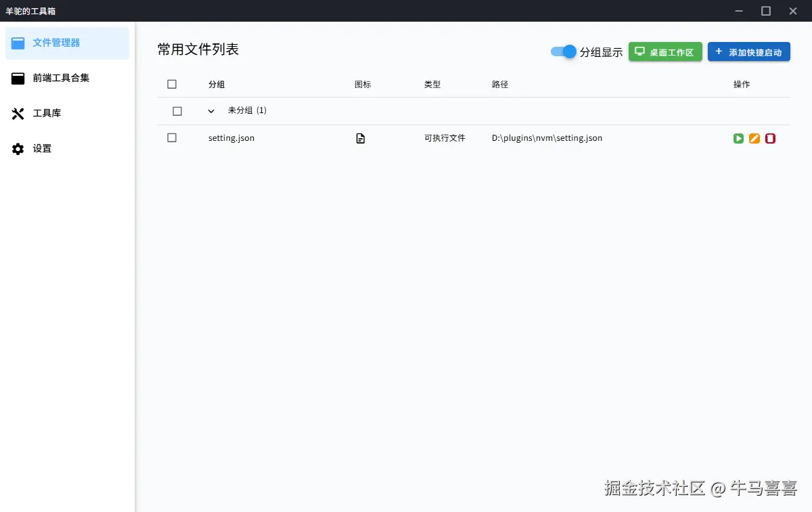Viewport: 812px width, 512px height.
Task: Delete setting.json via the red trash icon
Action: tap(770, 138)
